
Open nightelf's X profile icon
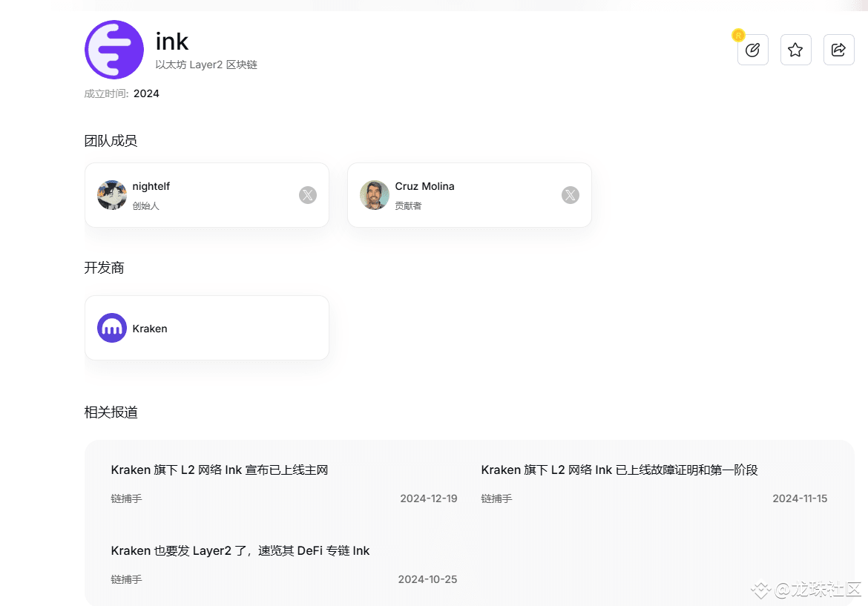(308, 195)
